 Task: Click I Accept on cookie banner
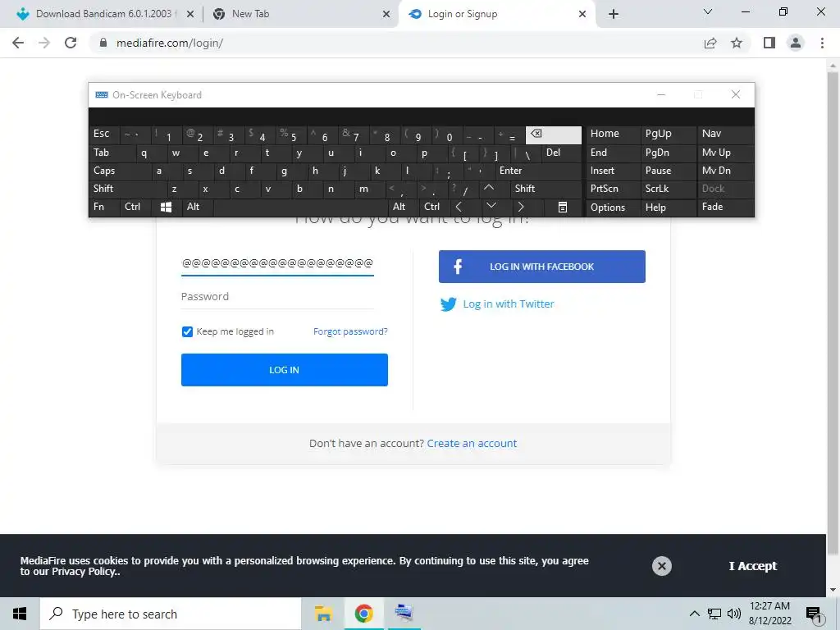point(753,566)
